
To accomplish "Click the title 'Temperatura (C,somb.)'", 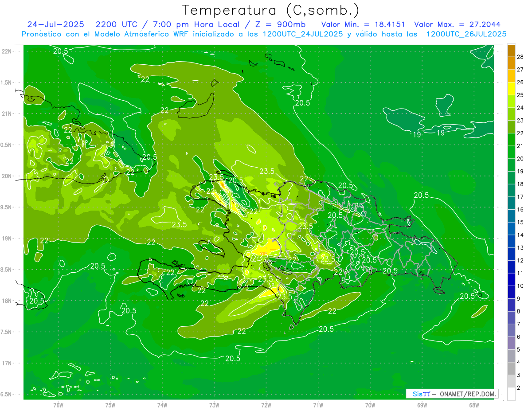I will pyautogui.click(x=271, y=11).
